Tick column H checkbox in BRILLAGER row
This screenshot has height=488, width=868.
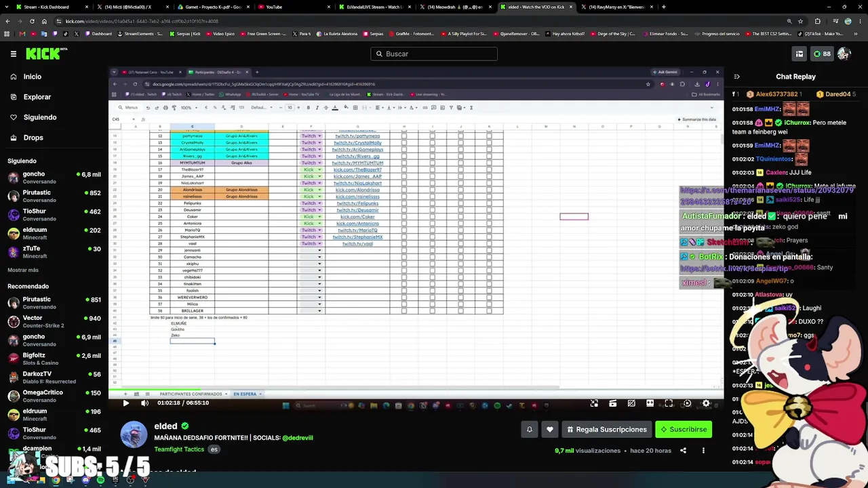tap(404, 311)
